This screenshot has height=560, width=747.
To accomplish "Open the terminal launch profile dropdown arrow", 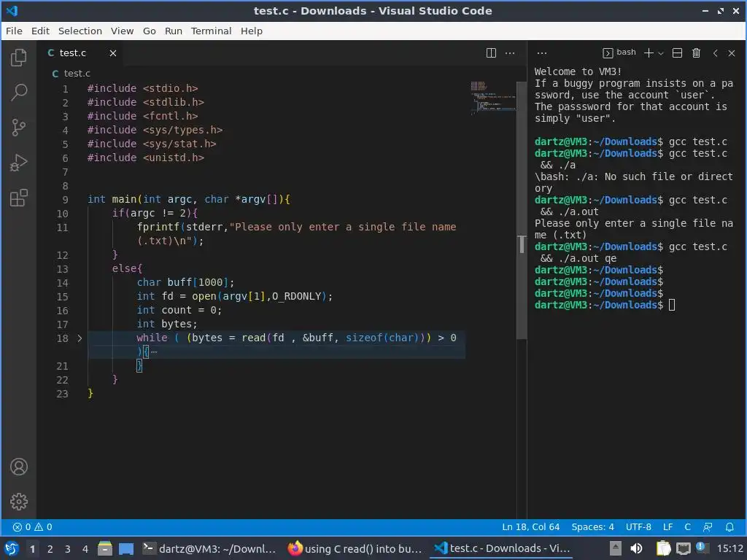I will [x=661, y=53].
